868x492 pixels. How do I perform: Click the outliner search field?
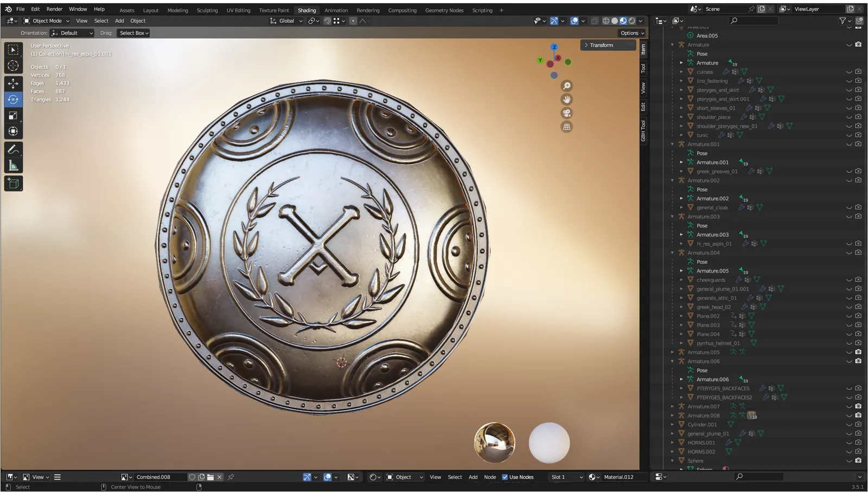tap(754, 21)
